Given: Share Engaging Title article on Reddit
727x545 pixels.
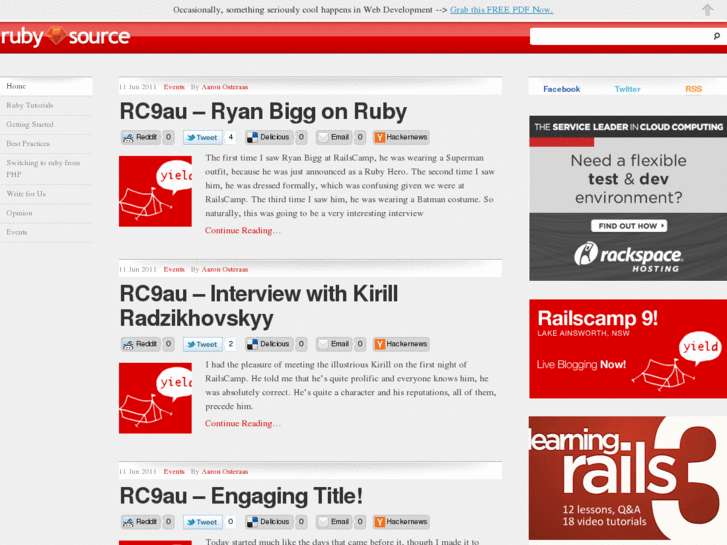Looking at the screenshot, I should pyautogui.click(x=140, y=522).
